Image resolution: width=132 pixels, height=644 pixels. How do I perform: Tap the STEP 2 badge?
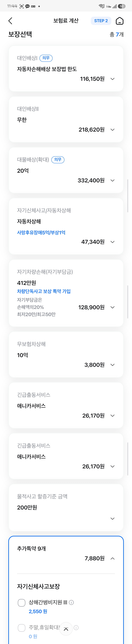click(x=101, y=21)
